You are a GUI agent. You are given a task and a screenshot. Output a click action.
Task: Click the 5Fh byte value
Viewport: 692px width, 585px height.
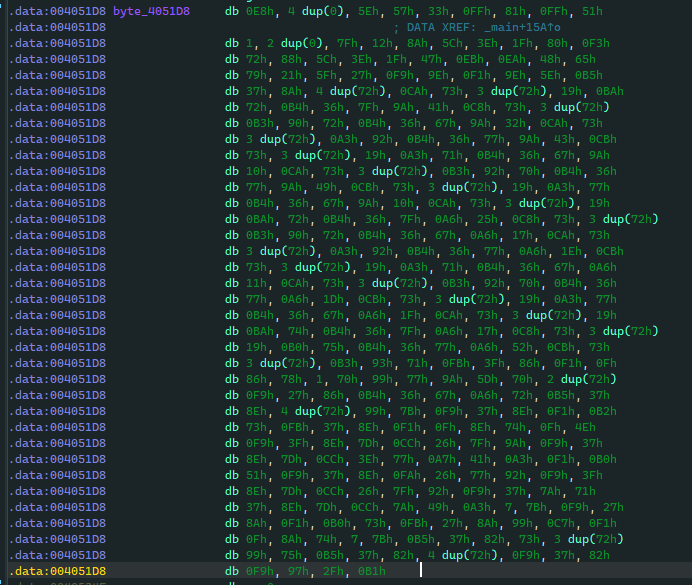326,75
